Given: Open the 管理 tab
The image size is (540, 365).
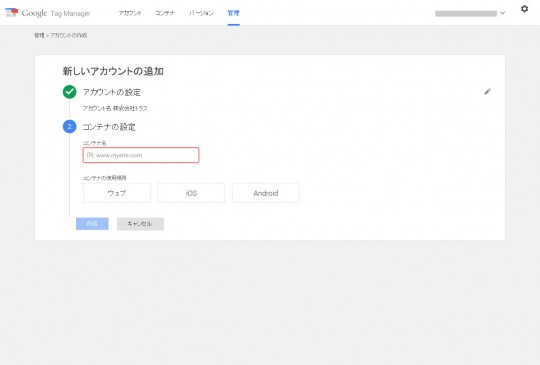Looking at the screenshot, I should point(233,13).
